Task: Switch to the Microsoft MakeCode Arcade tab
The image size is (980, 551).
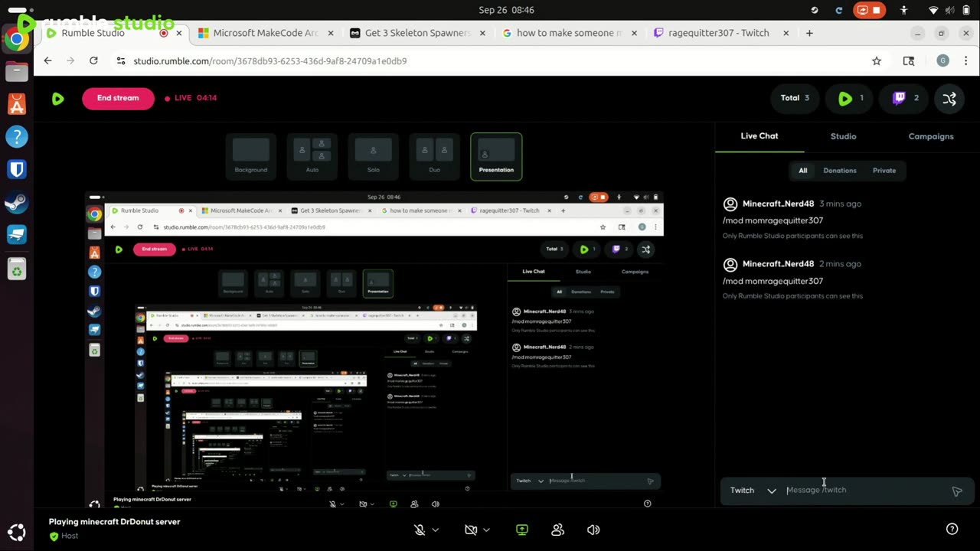Action: click(265, 33)
